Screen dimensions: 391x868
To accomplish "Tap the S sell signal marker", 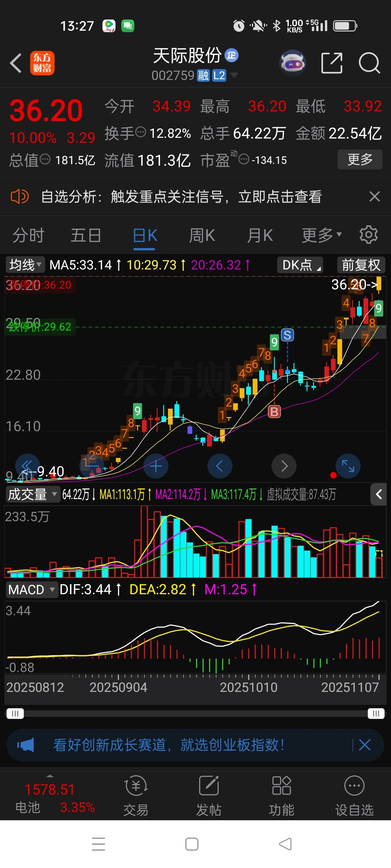I will pyautogui.click(x=287, y=335).
